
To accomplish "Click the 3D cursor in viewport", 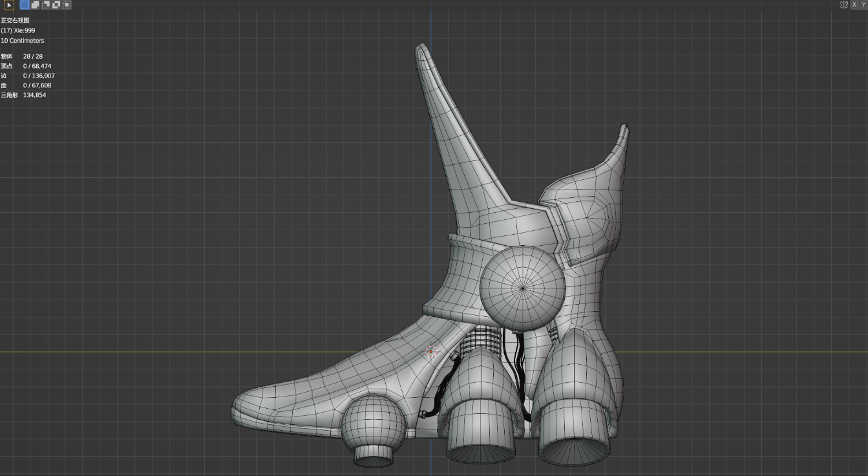I will 431,352.
